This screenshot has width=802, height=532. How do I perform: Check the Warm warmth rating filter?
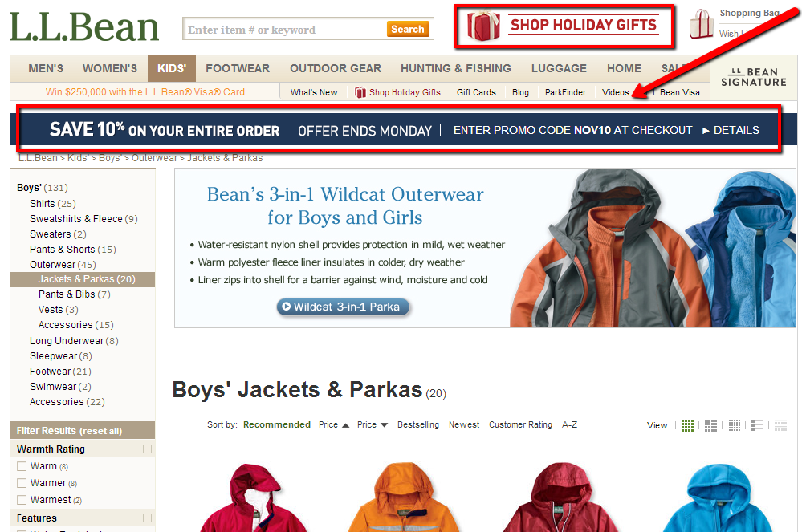22,466
